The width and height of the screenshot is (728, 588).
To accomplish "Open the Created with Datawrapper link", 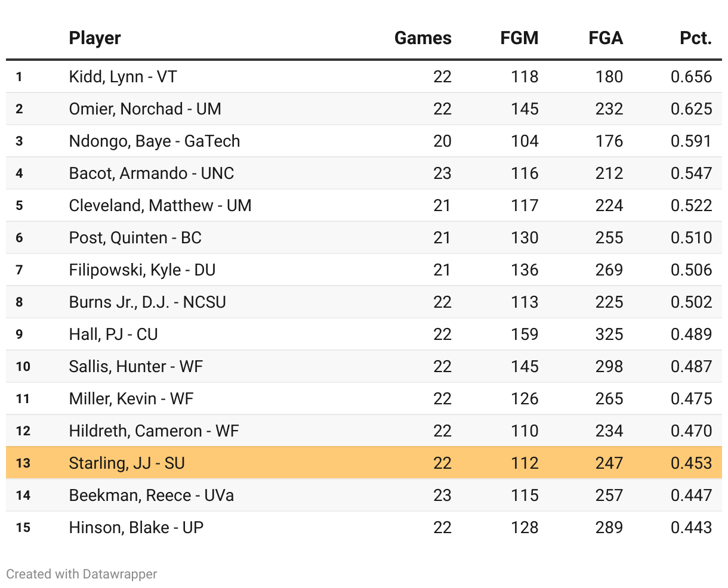I will coord(82,574).
